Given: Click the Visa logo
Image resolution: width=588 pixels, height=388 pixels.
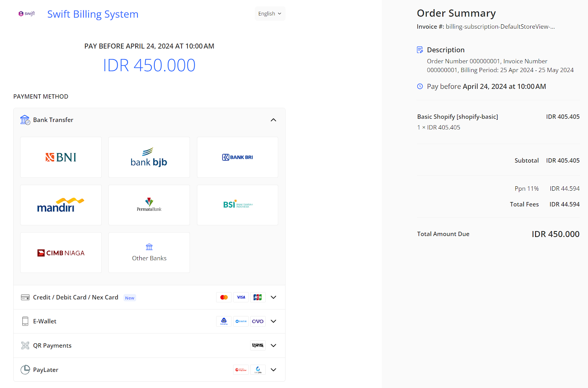Looking at the screenshot, I should tap(241, 297).
